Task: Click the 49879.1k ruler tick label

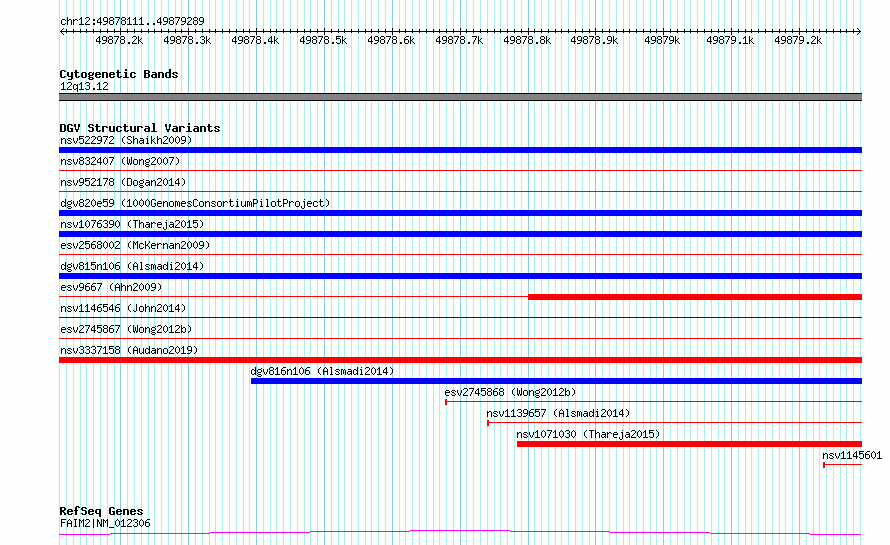Action: [x=731, y=40]
